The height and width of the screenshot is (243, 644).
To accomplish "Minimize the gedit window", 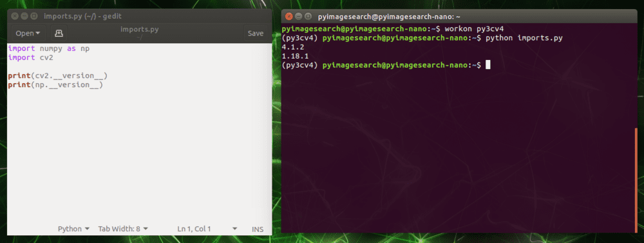I will pyautogui.click(x=24, y=17).
